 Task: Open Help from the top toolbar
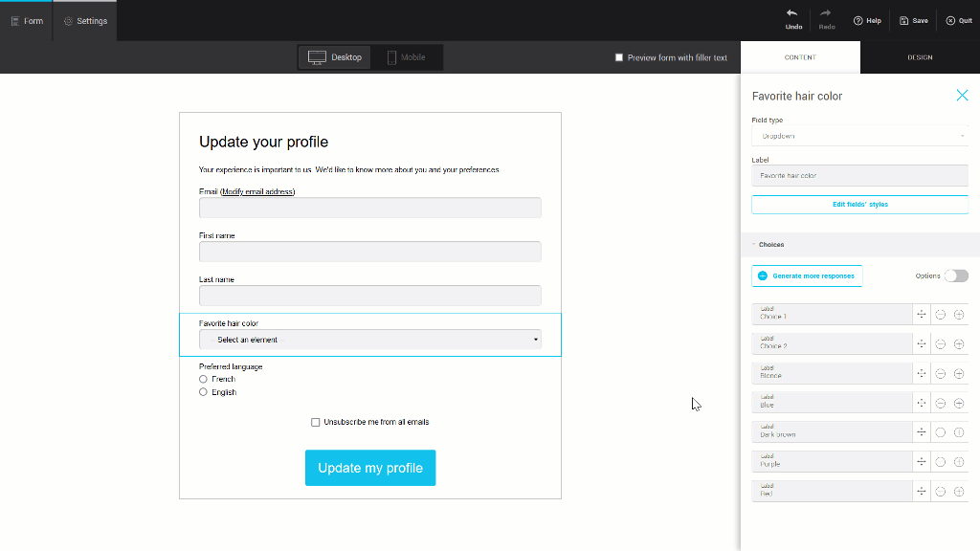tap(867, 19)
